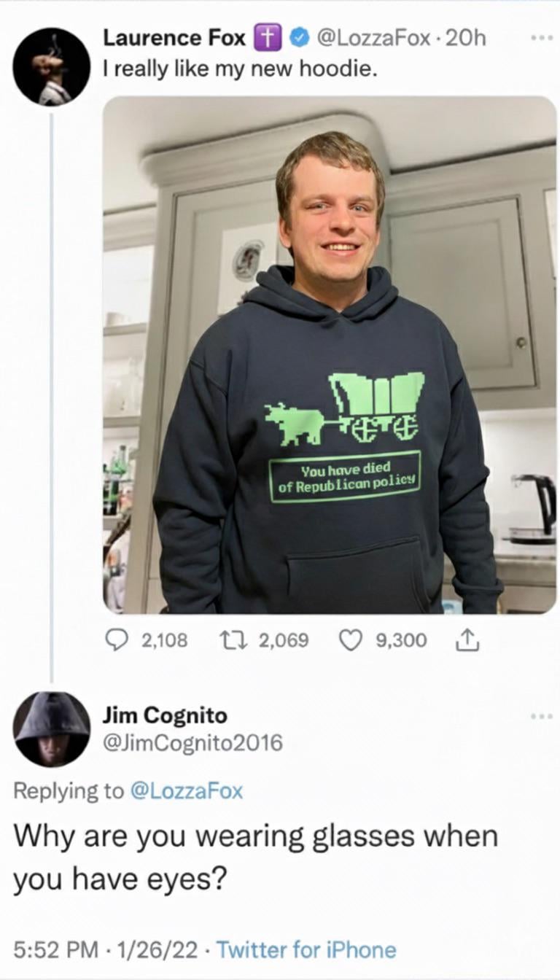The width and height of the screenshot is (560, 980).
Task: Open the Twitter for iPhone source link
Action: [x=306, y=949]
